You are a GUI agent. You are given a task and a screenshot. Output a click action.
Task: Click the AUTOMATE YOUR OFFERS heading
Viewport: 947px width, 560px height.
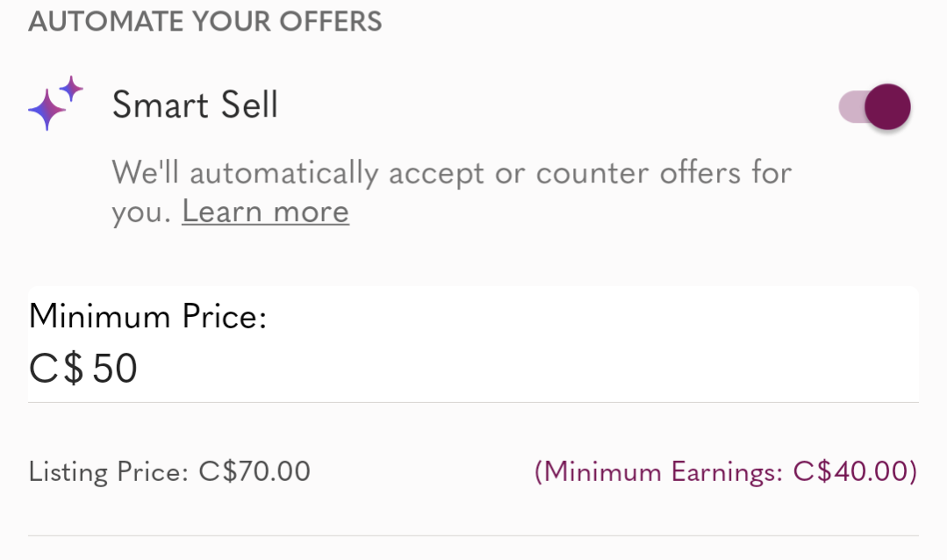204,21
